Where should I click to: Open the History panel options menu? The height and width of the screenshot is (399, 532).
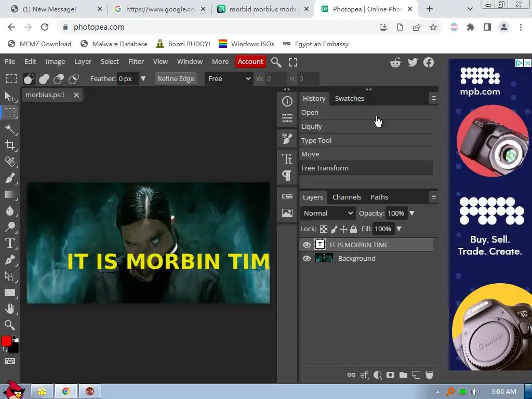click(434, 98)
